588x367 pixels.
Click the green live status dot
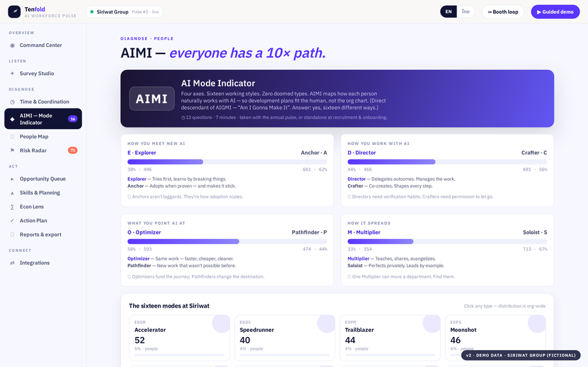coord(92,12)
